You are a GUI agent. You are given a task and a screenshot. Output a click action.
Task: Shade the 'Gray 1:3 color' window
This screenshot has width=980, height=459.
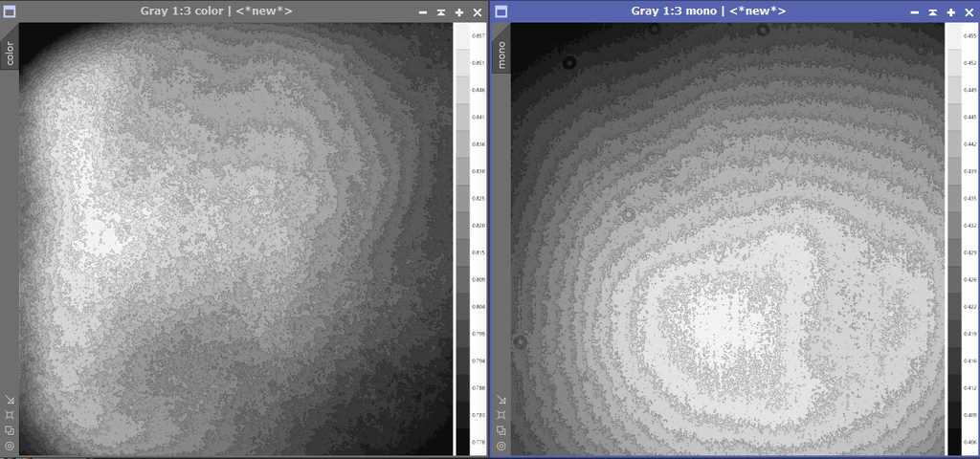pyautogui.click(x=441, y=11)
